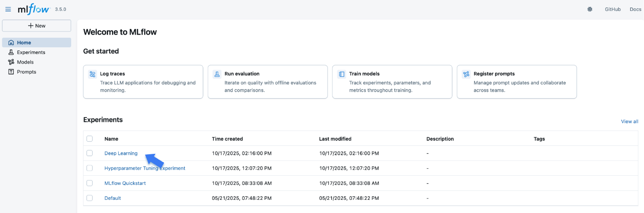
Task: Click MLflow Quickstart time created 08:33:08 AM
Action: click(242, 183)
